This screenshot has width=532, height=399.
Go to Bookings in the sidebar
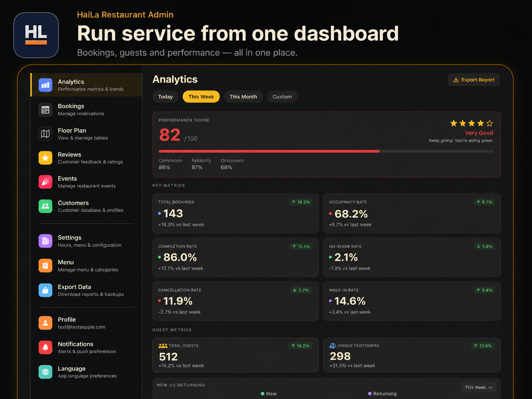tap(71, 106)
